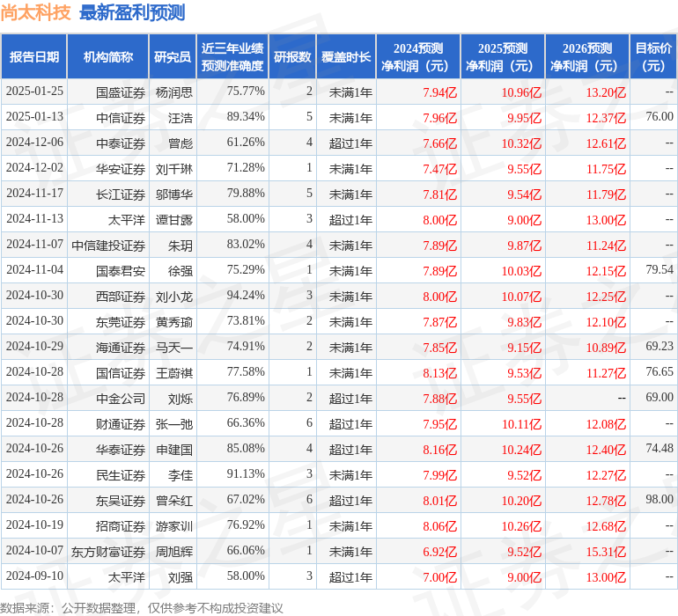Click the data source disclaimer text

tap(142, 608)
